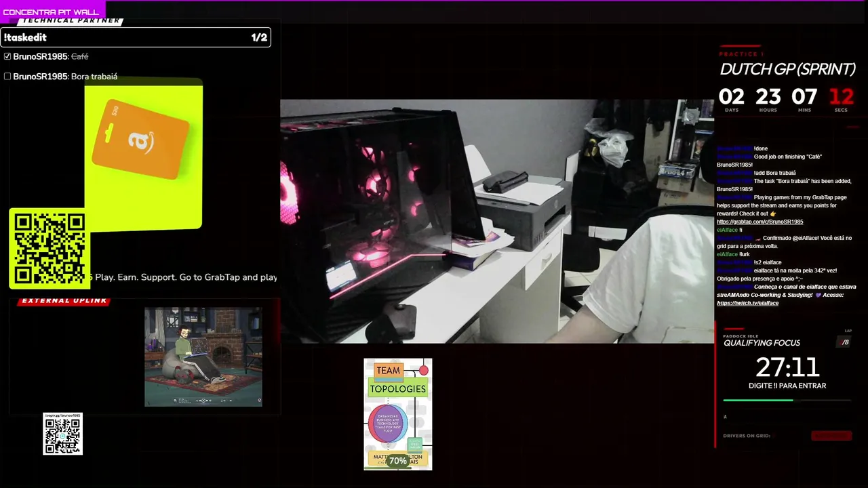The image size is (868, 488).
Task: Open the Amazon gift card image
Action: pos(143,155)
